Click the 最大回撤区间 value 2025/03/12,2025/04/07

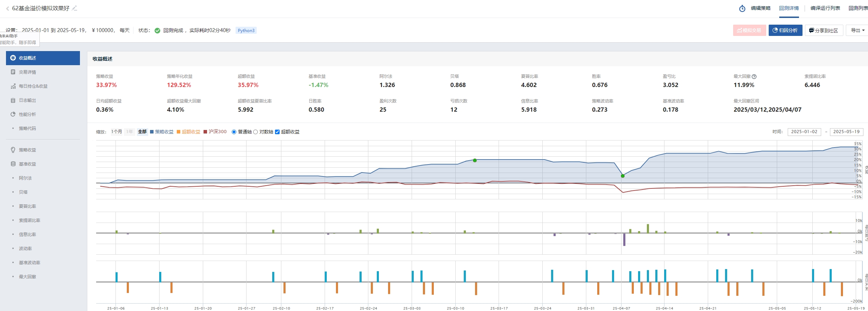click(x=767, y=110)
